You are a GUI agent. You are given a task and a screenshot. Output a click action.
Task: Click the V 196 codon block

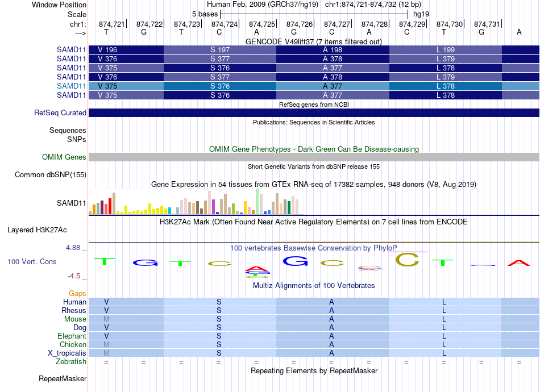pos(126,49)
